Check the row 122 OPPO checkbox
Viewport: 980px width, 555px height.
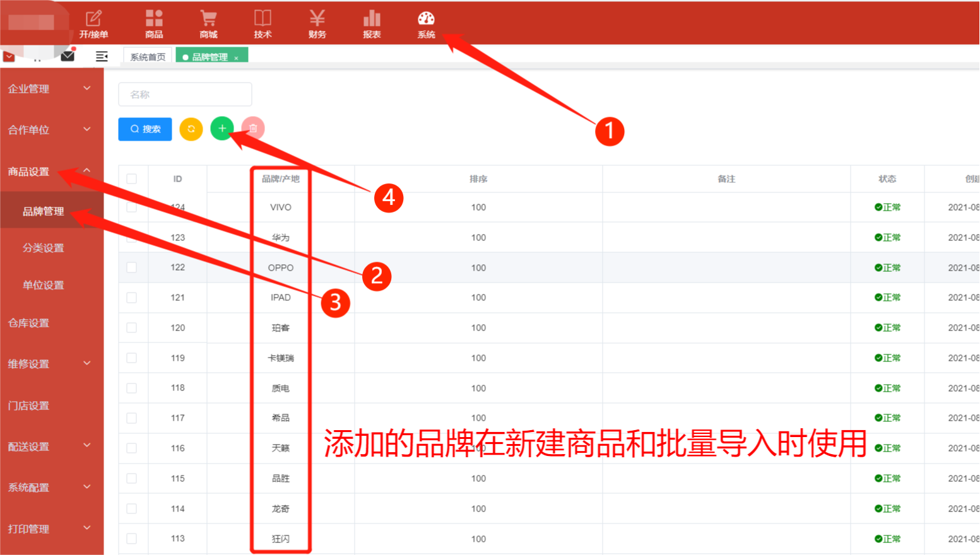click(x=132, y=267)
